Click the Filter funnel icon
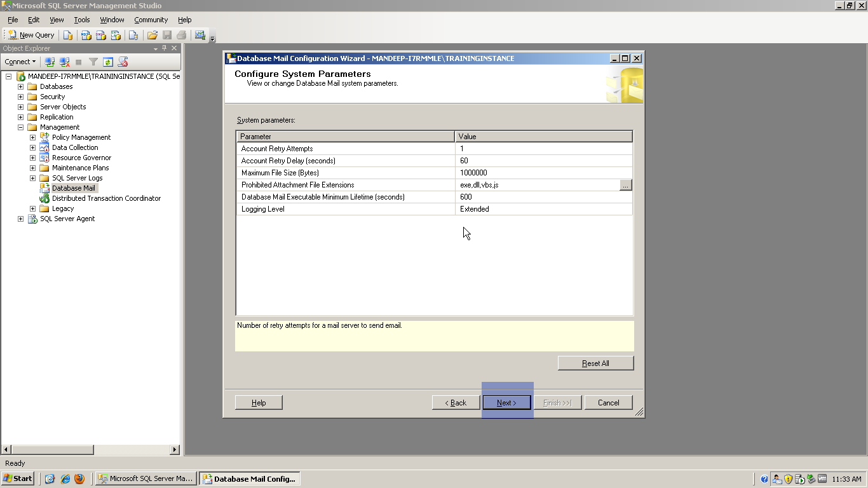This screenshot has width=868, height=488. 93,62
